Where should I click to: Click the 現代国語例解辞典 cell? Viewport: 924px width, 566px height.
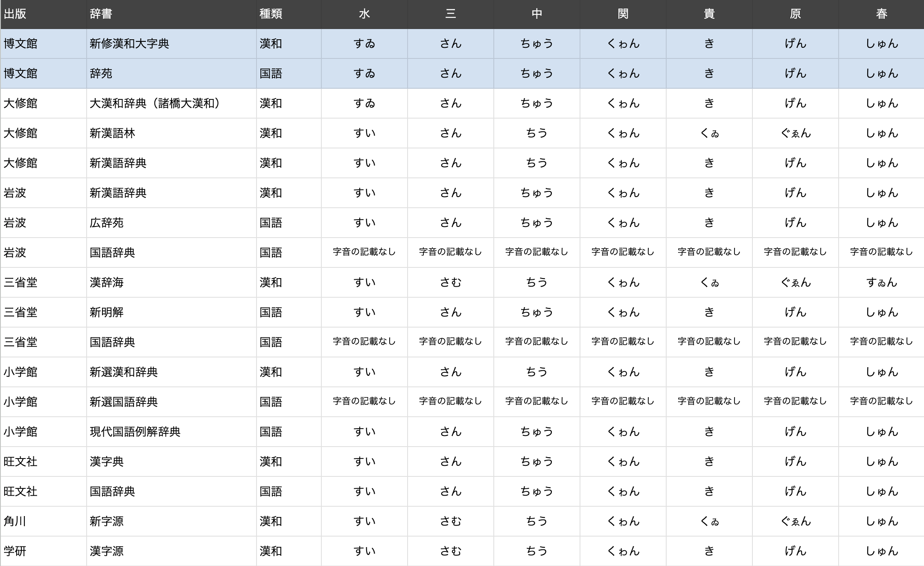pos(171,432)
